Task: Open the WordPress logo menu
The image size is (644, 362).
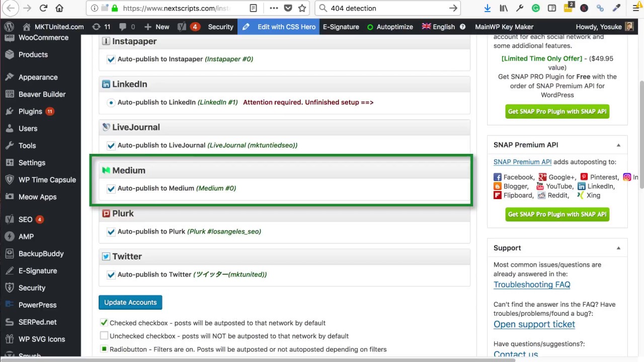Action: point(9,27)
